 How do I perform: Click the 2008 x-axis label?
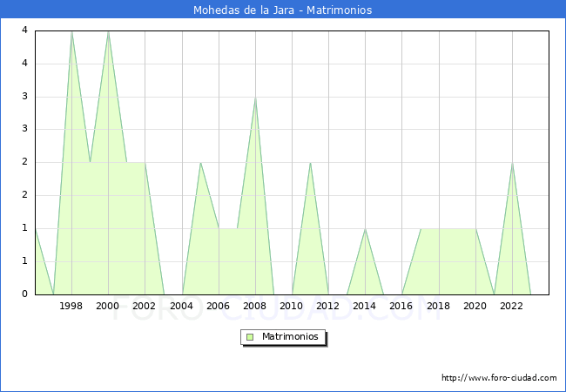255,306
